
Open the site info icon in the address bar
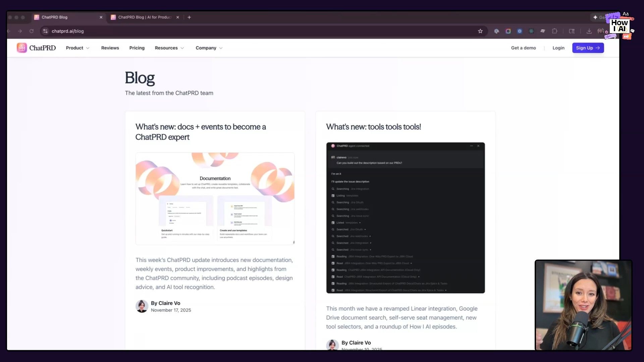coord(46,31)
